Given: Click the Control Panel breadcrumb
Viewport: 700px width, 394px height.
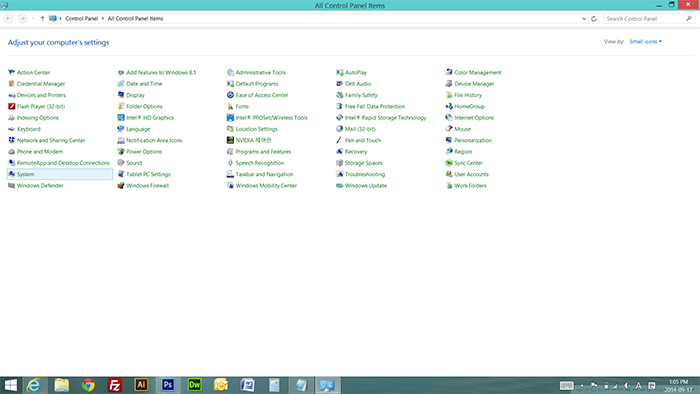Looking at the screenshot, I should (x=82, y=19).
